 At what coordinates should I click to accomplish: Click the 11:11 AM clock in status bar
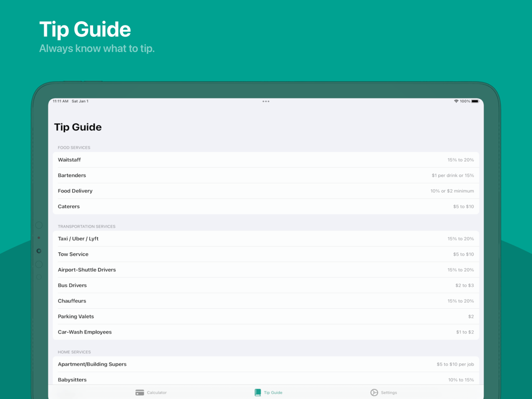click(x=61, y=101)
